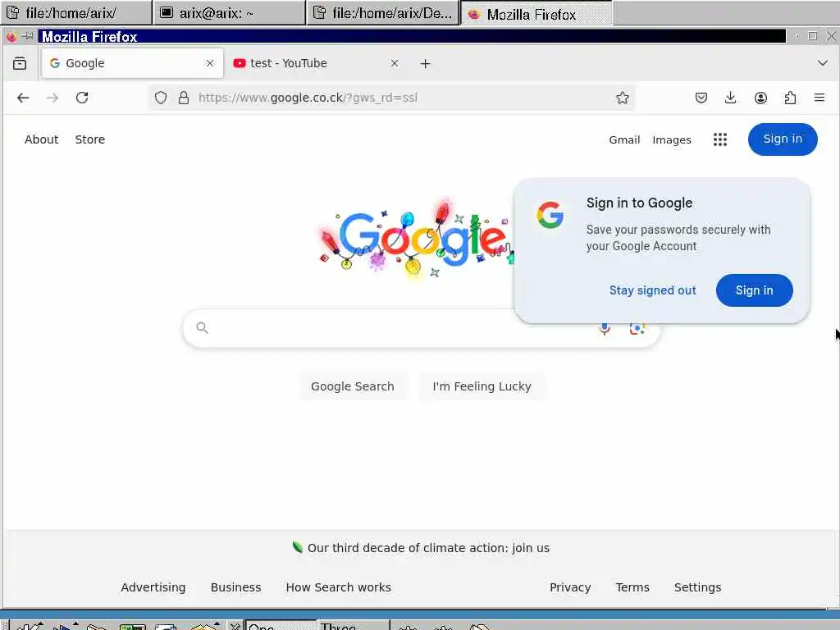
Task: Expand the list all tabs chevron
Action: (823, 63)
